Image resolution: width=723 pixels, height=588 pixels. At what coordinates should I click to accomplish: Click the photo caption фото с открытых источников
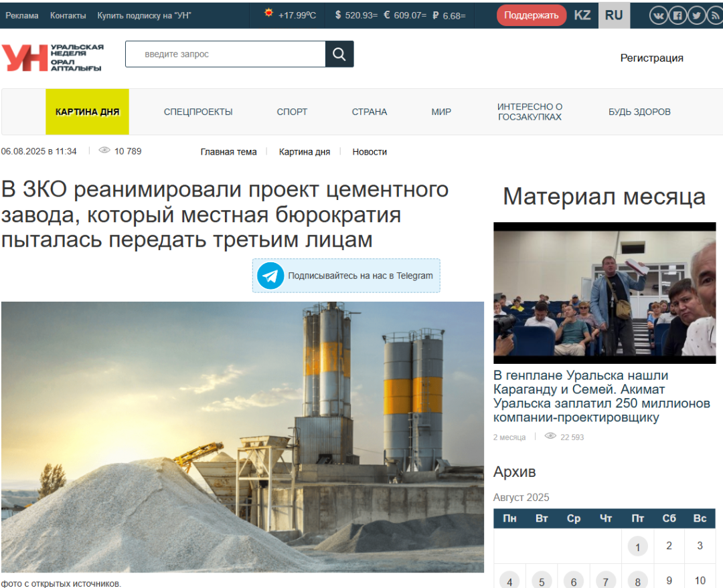coord(61,584)
